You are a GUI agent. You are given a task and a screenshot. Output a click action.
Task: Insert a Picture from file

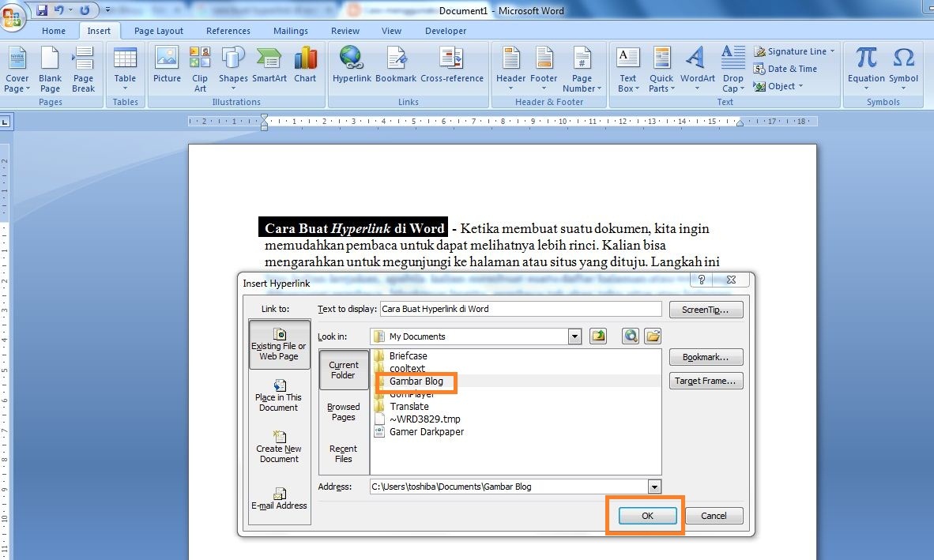(167, 65)
